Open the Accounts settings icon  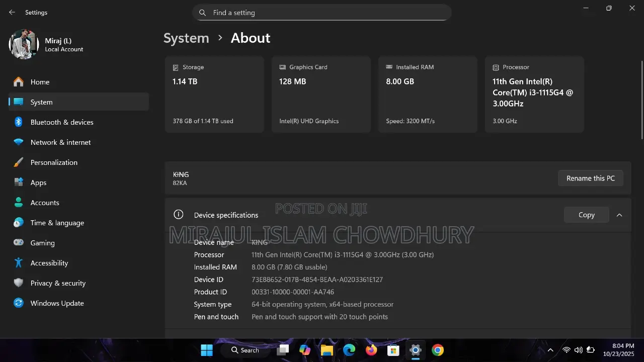(18, 203)
